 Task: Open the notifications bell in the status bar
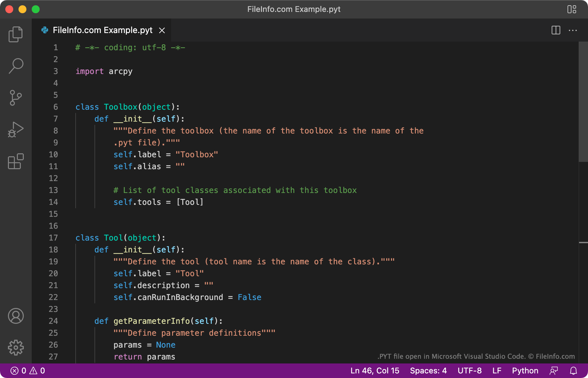click(x=574, y=370)
